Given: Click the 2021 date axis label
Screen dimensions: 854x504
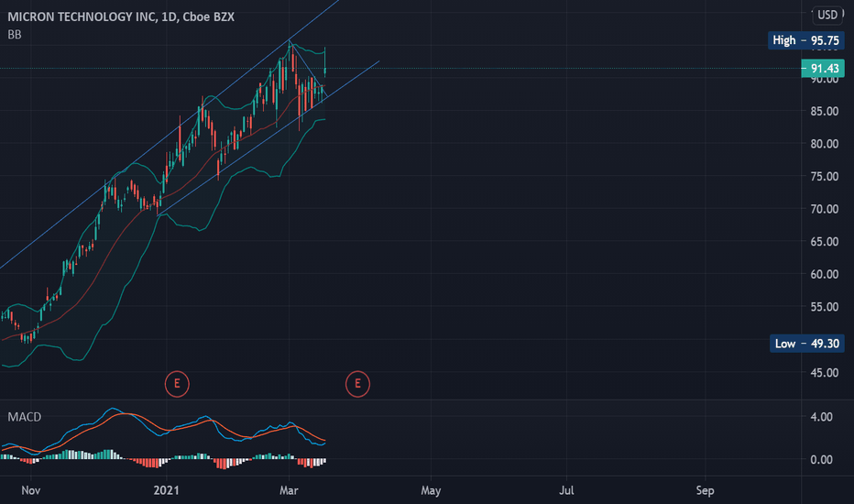Looking at the screenshot, I should pos(166,491).
